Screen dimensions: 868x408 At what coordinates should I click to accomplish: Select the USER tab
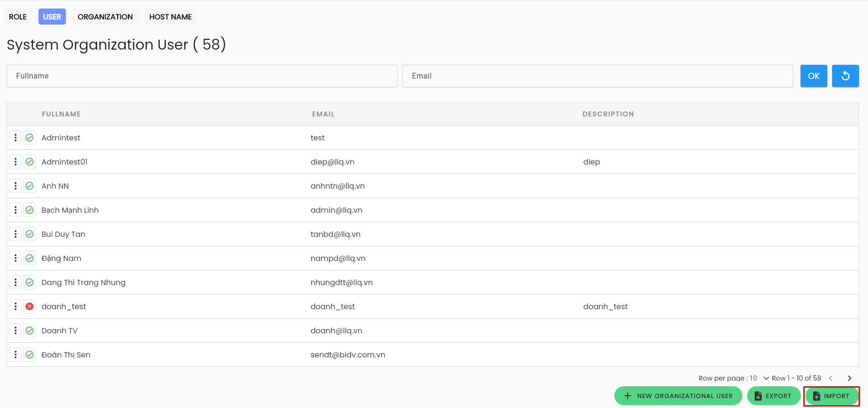pyautogui.click(x=52, y=17)
